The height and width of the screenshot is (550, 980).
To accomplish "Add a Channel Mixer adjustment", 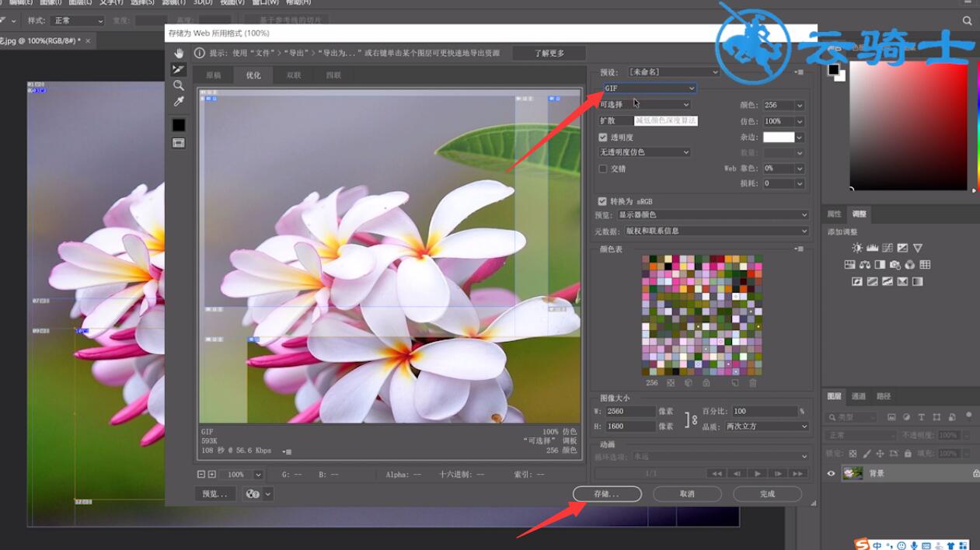I will (910, 265).
